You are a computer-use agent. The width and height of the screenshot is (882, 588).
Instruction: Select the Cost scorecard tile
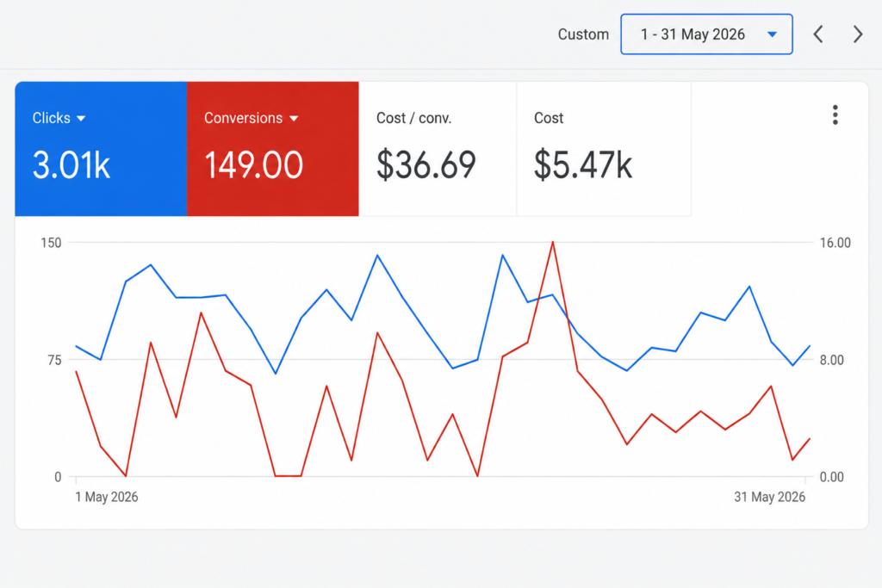(604, 149)
